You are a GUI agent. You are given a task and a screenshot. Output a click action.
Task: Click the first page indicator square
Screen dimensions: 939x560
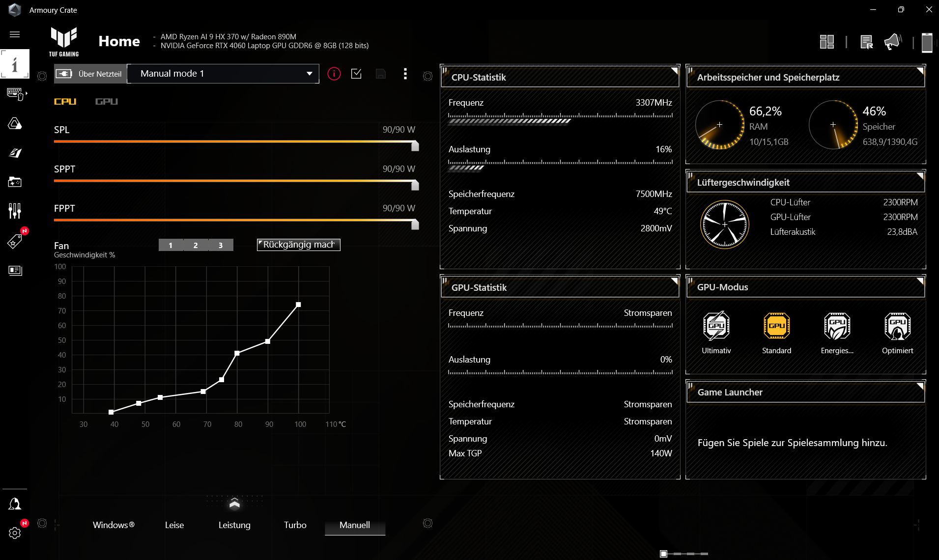pos(663,554)
